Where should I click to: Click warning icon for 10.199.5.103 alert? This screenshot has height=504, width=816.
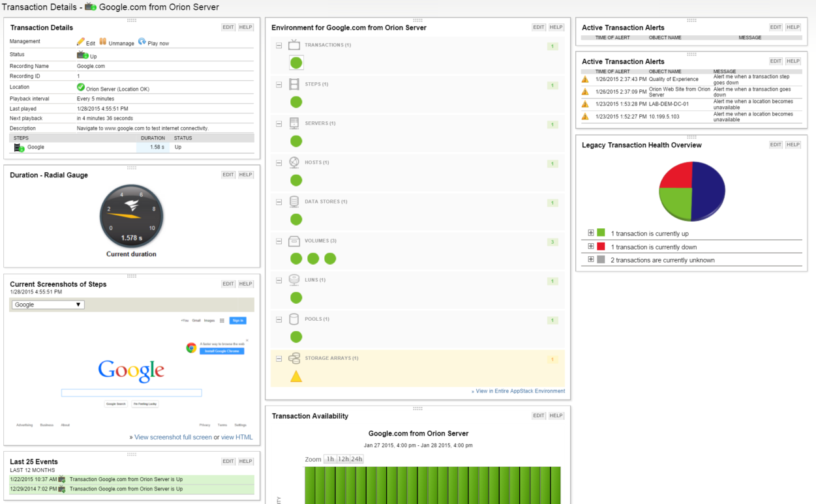pyautogui.click(x=585, y=116)
